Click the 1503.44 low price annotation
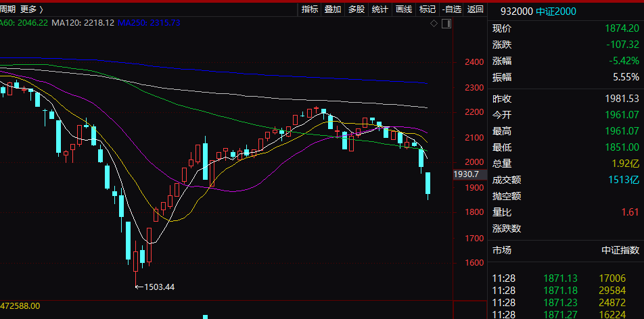Image resolution: width=644 pixels, height=319 pixels. tap(160, 287)
